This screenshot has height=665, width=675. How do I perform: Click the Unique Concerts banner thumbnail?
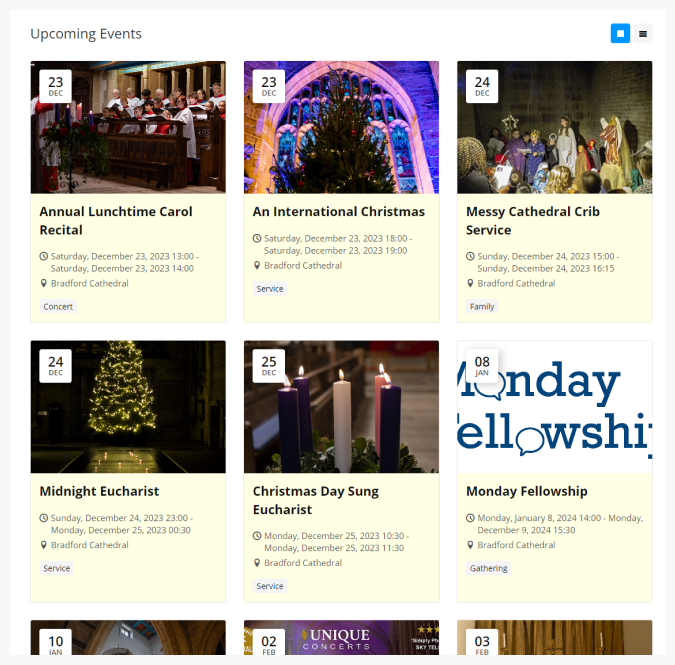click(x=341, y=637)
